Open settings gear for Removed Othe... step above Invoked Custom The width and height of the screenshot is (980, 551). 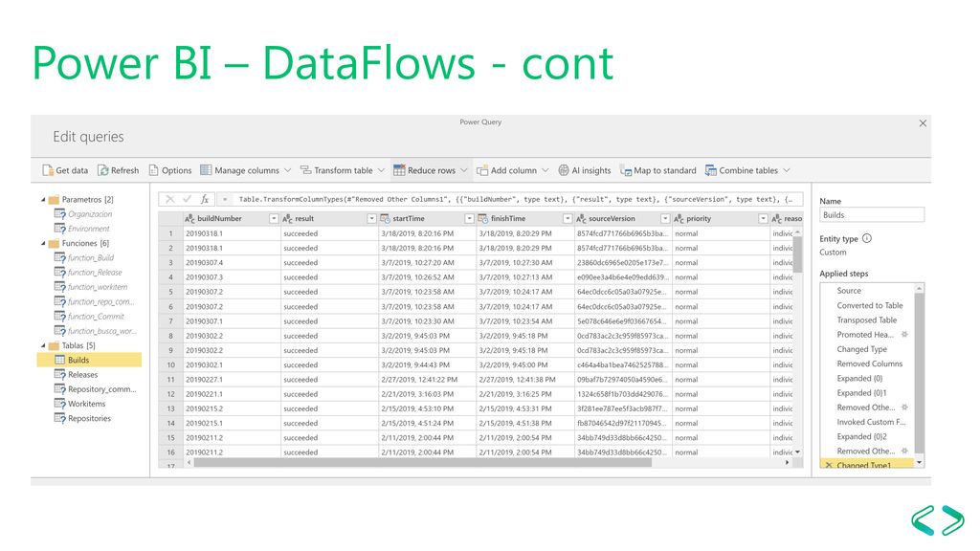(904, 408)
